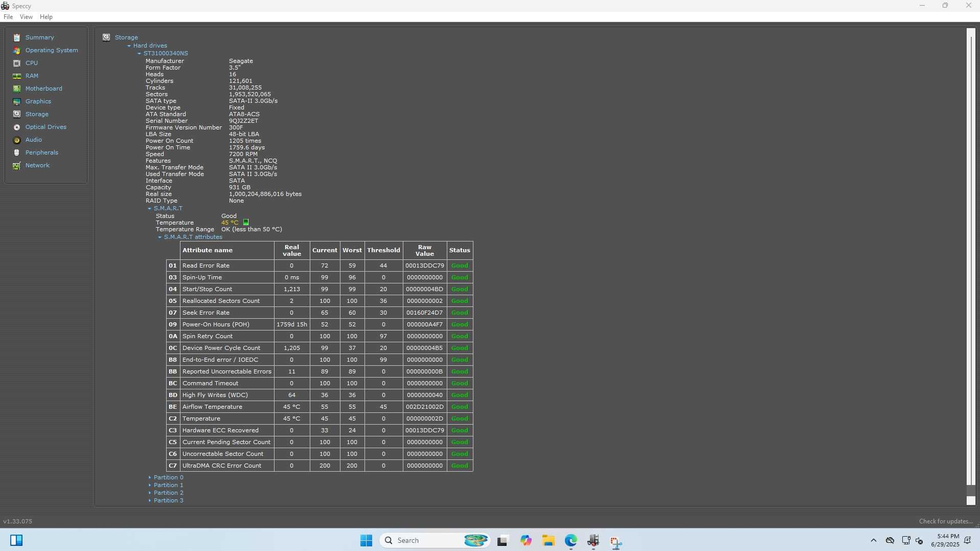Open the Graphics section link
This screenshot has width=980, height=551.
(38, 101)
